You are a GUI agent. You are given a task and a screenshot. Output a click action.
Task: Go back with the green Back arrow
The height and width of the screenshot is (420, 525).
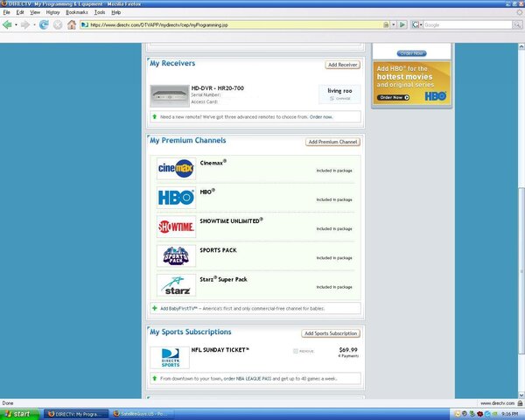click(x=7, y=24)
